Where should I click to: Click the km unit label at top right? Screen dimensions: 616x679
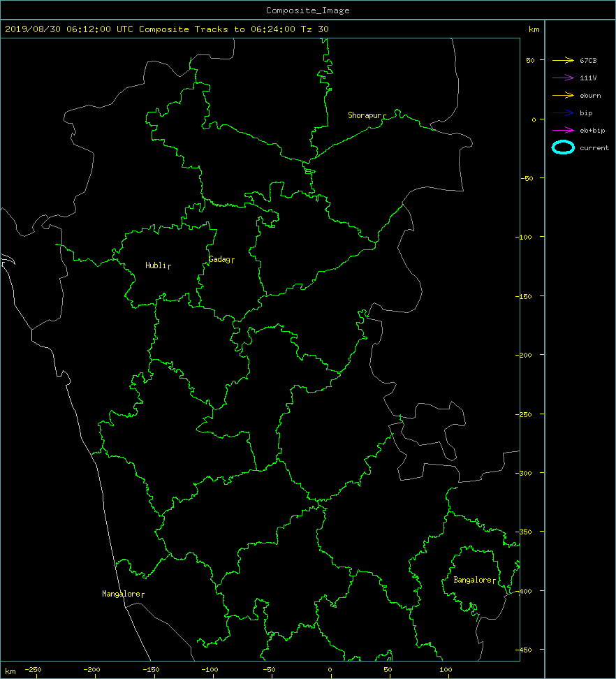(534, 29)
